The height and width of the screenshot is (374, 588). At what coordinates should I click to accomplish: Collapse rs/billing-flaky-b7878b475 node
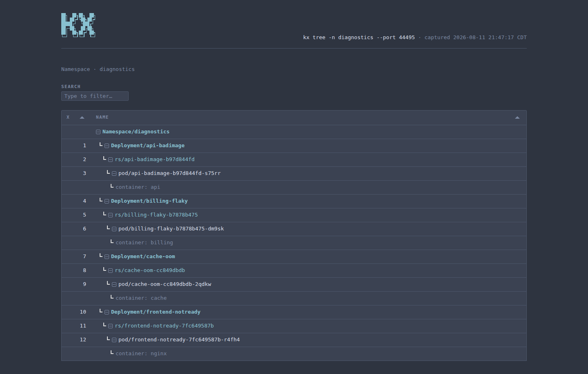tap(110, 215)
